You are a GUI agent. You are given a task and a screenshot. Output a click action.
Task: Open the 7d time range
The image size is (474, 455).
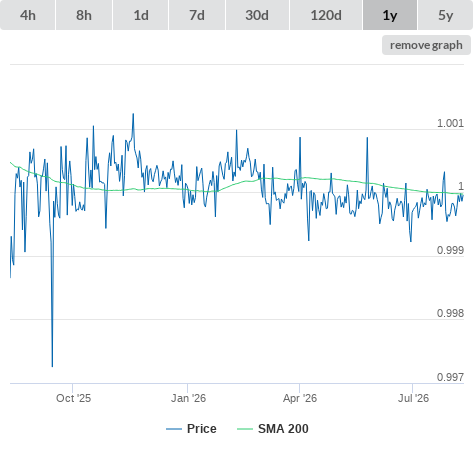point(197,15)
